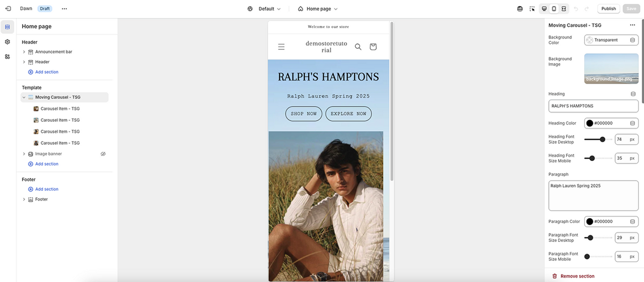Screen dimensions: 644x282
Task: Click the Announcement bar section icon
Action: pyautogui.click(x=31, y=52)
